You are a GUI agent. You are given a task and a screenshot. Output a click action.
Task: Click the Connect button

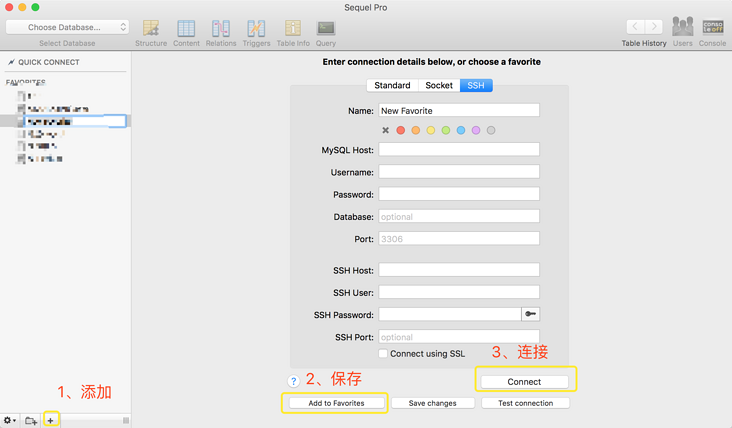coord(524,382)
